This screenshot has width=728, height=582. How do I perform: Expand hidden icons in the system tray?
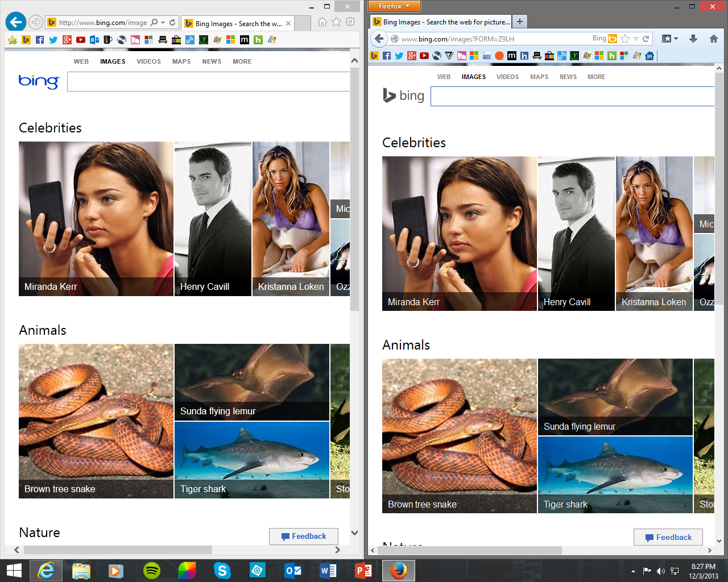[632, 570]
